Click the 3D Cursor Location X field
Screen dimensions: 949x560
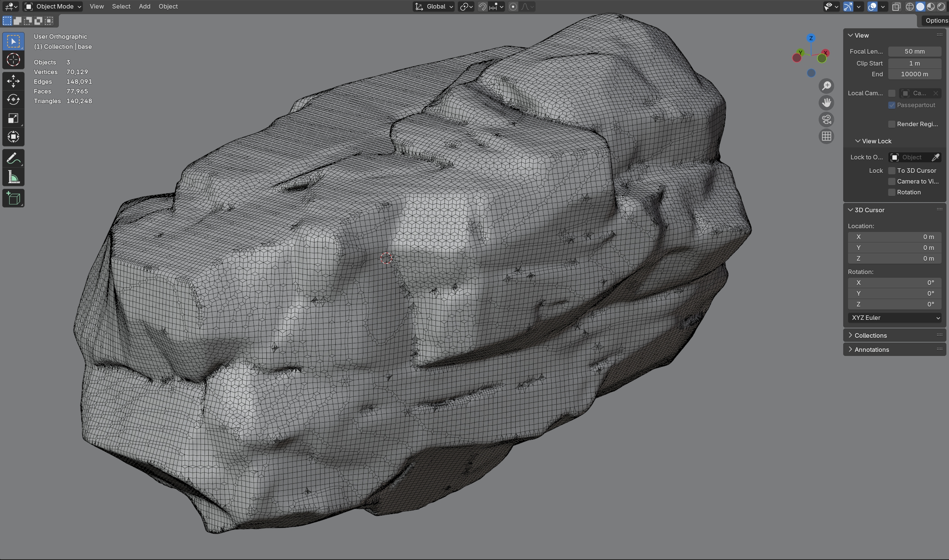pos(894,237)
